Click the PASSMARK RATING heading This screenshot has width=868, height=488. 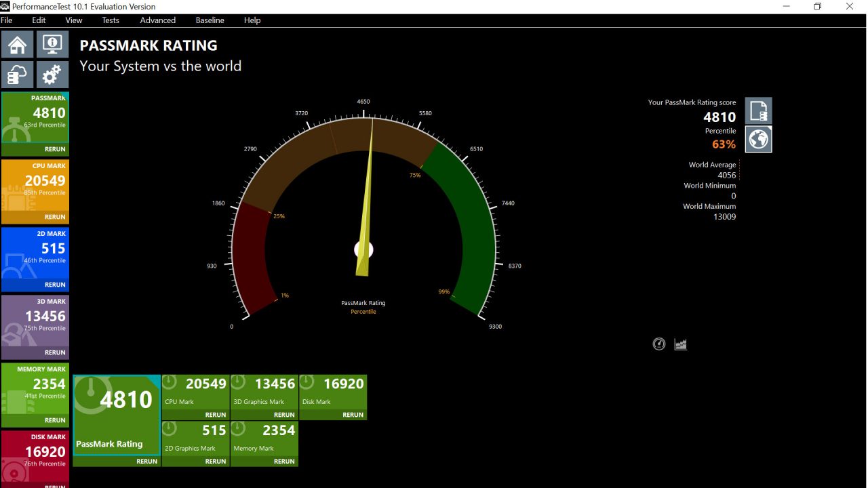pyautogui.click(x=149, y=46)
